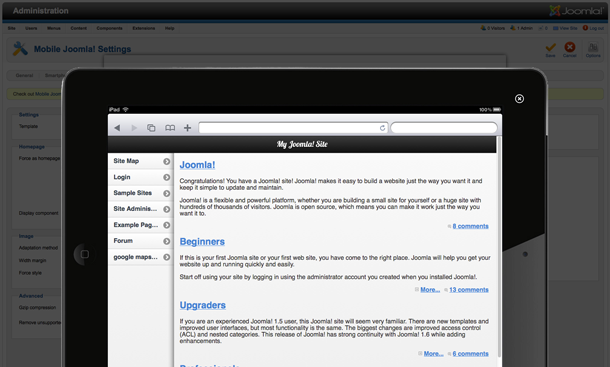
Task: Open the Example Pag... row arrow
Action: point(167,225)
